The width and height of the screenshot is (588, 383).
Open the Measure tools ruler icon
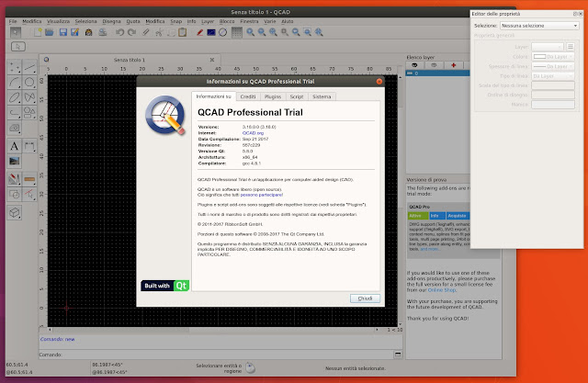pos(29,179)
